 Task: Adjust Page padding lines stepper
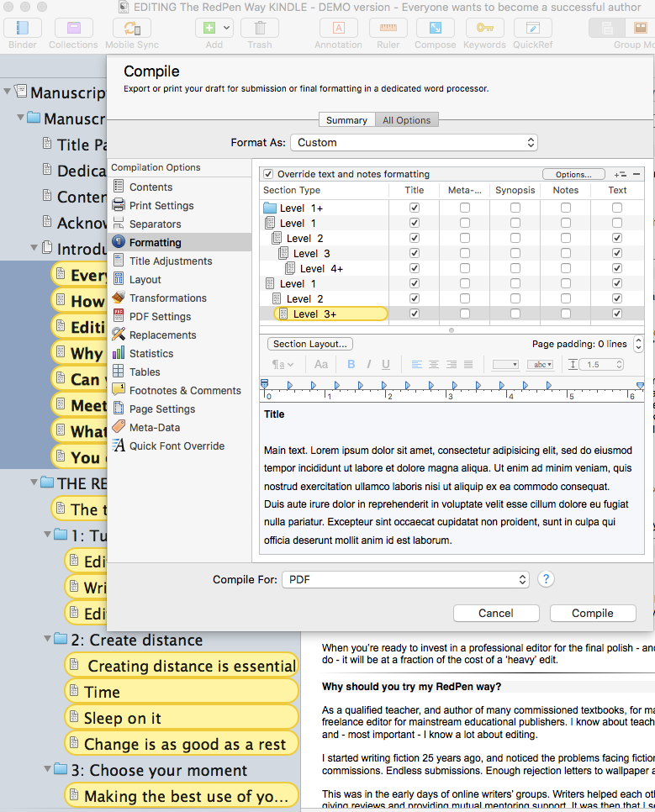pyautogui.click(x=638, y=344)
